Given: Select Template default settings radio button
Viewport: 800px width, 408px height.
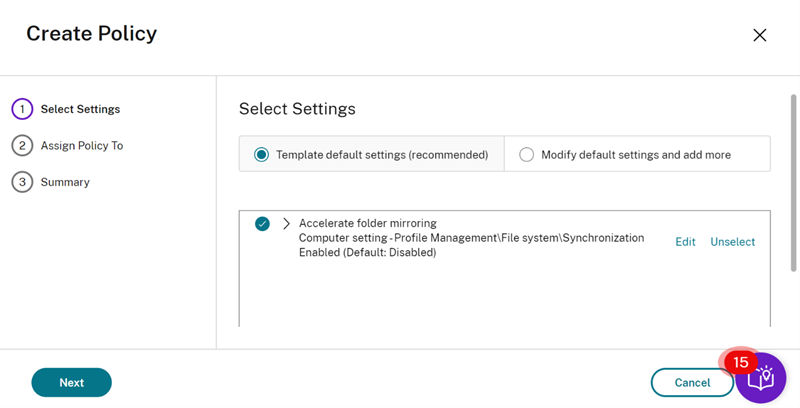Looking at the screenshot, I should tap(261, 155).
